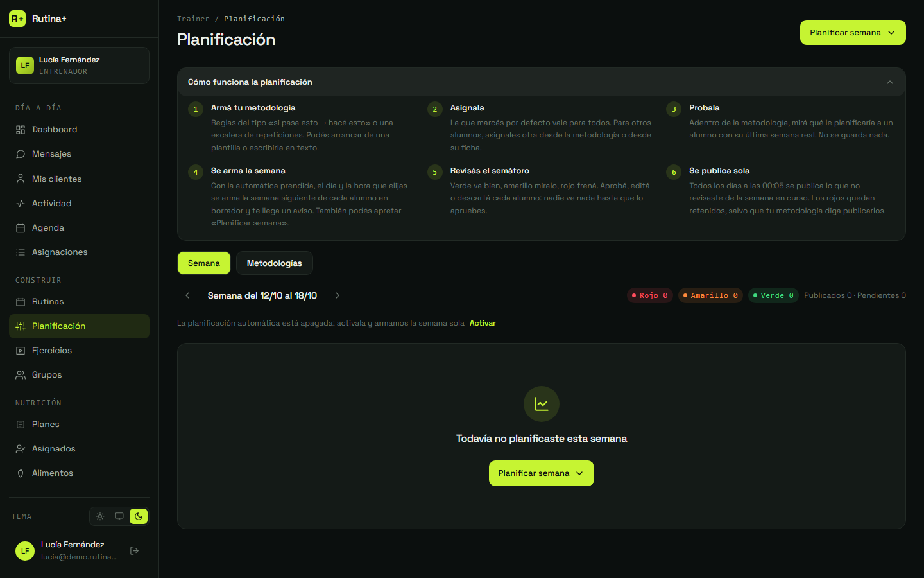Click the Agenda calendar icon
The image size is (924, 578).
click(21, 228)
